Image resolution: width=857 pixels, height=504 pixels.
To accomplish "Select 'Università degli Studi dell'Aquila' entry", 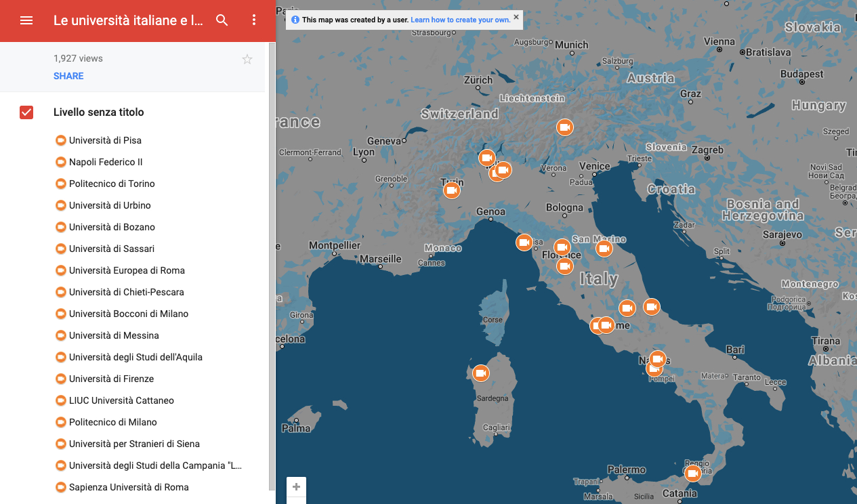I will pos(135,357).
